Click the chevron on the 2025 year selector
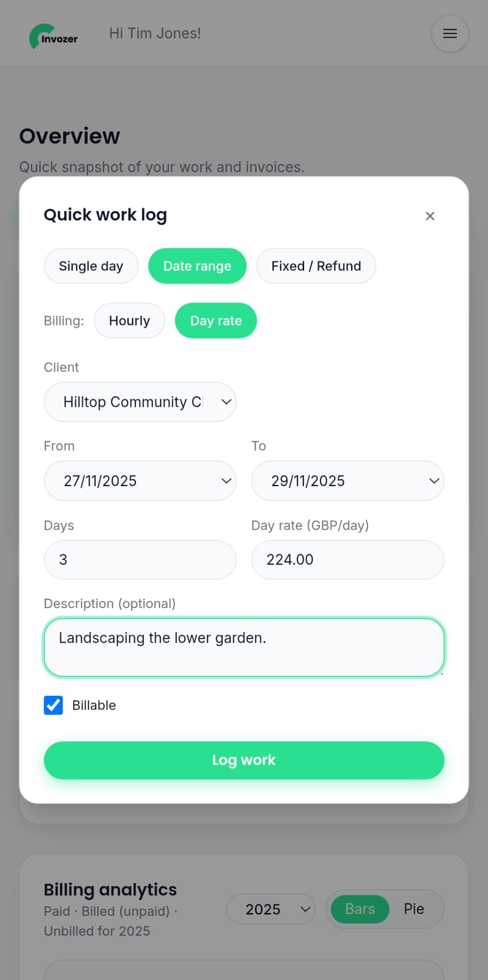This screenshot has height=980, width=488. pos(305,909)
